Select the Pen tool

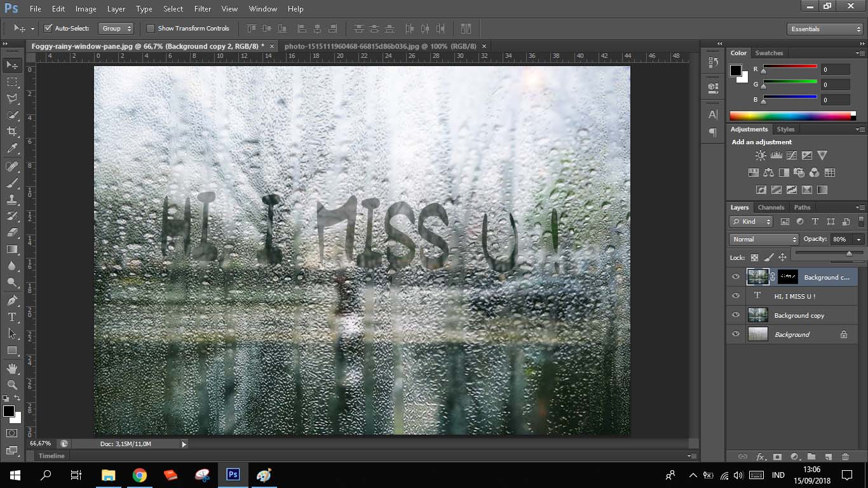pyautogui.click(x=12, y=300)
